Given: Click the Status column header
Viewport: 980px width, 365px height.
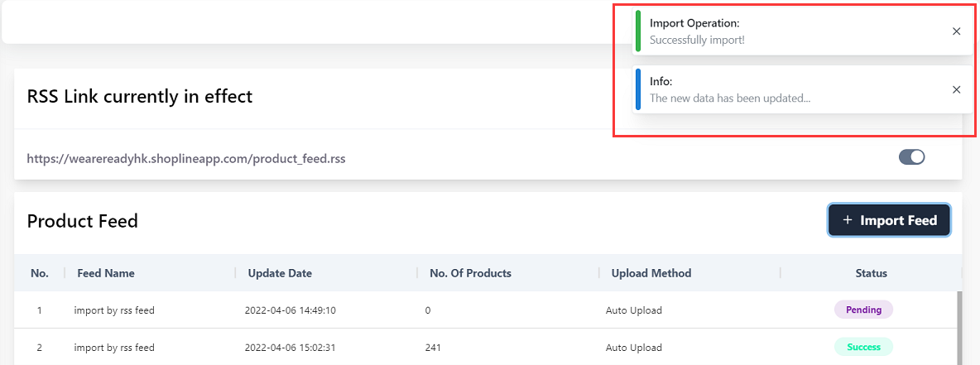Looking at the screenshot, I should click(x=871, y=273).
